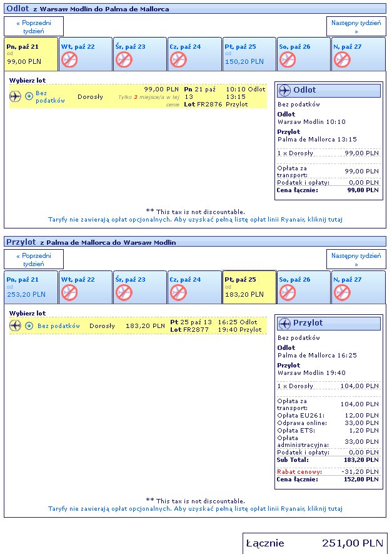The width and height of the screenshot is (392, 554).
Task: Go to previous week for return flights
Action: coord(34,259)
